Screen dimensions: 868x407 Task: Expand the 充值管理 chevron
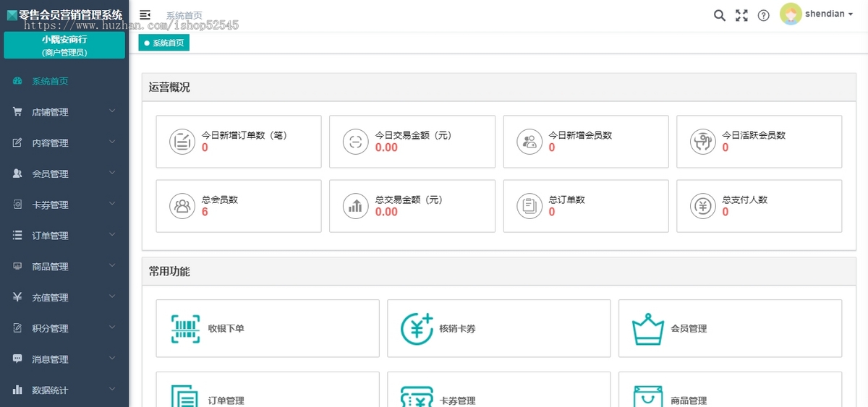point(112,296)
